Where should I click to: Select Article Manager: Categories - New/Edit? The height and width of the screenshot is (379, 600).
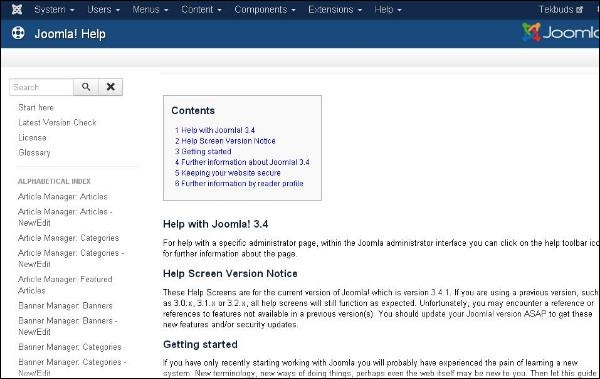[71, 258]
